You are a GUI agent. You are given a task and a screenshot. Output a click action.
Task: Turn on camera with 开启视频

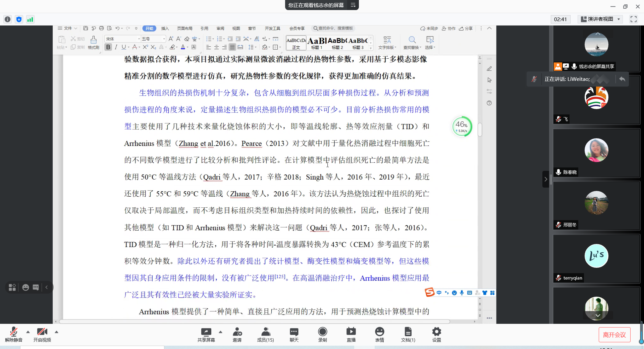(42, 334)
